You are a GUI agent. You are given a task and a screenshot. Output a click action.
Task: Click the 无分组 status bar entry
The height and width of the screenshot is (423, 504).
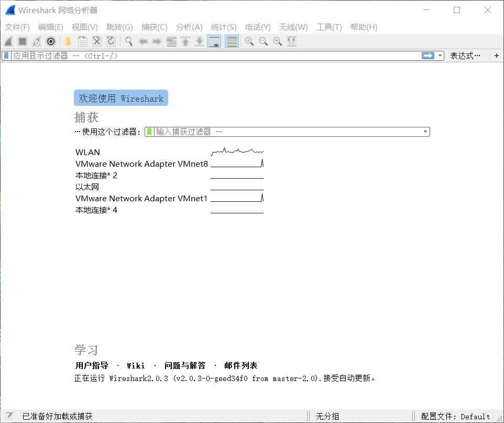(327, 416)
